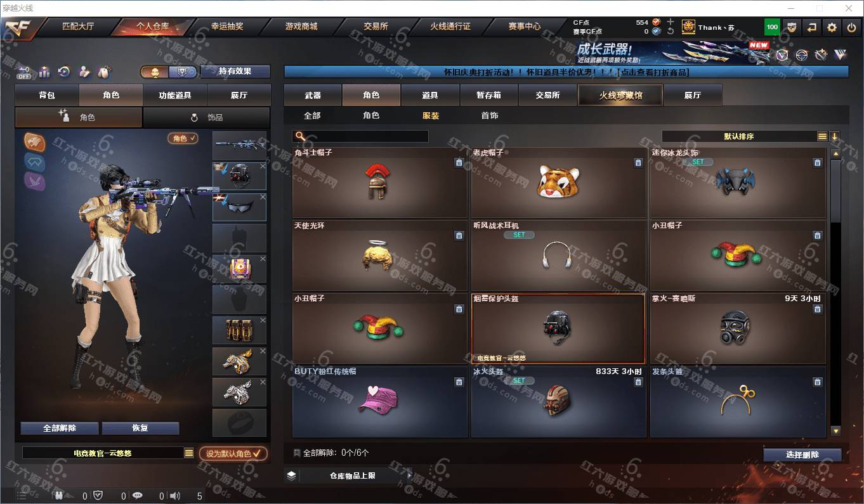This screenshot has height=504, width=864.
Task: Click the refresh icon beside 赛季CF点
Action: pos(671,31)
